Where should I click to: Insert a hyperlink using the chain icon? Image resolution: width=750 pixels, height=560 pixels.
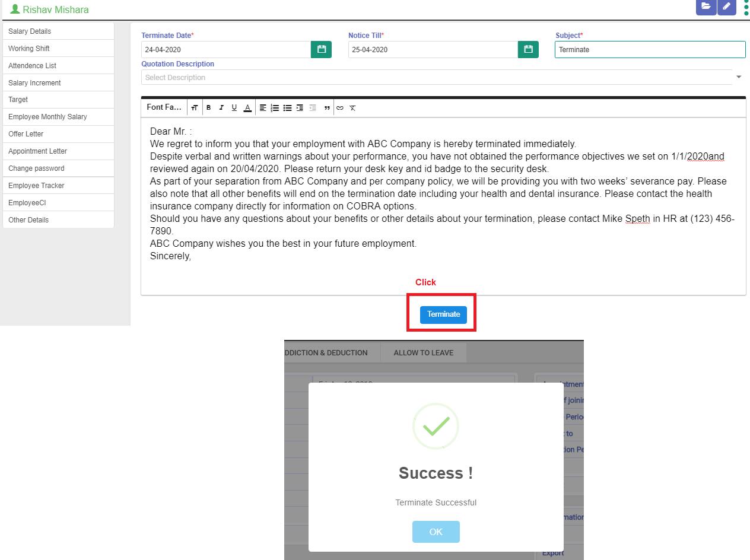[x=340, y=107]
